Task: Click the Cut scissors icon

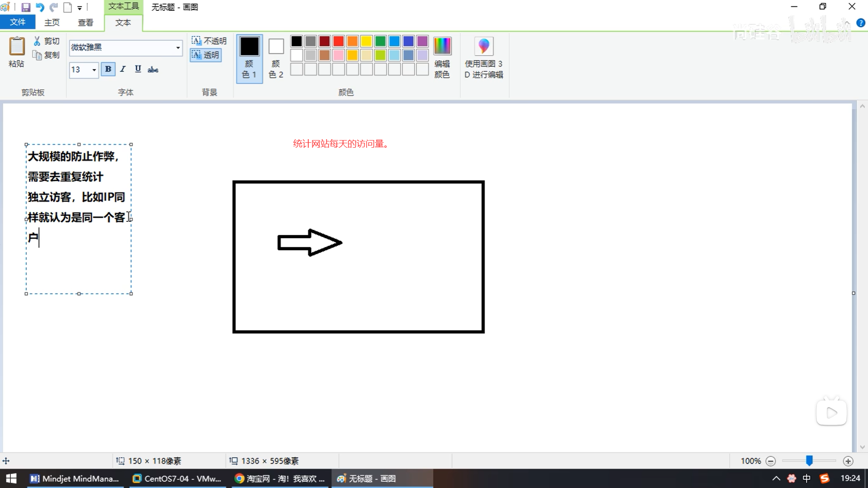Action: 37,41
